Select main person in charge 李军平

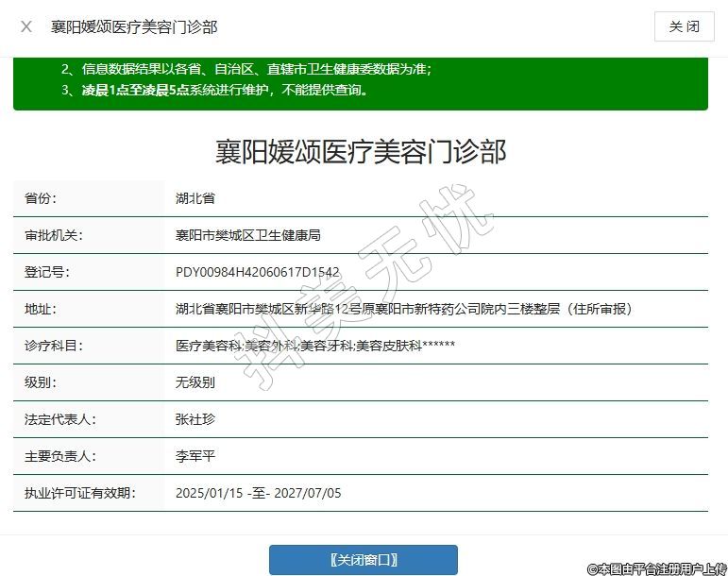tap(195, 456)
